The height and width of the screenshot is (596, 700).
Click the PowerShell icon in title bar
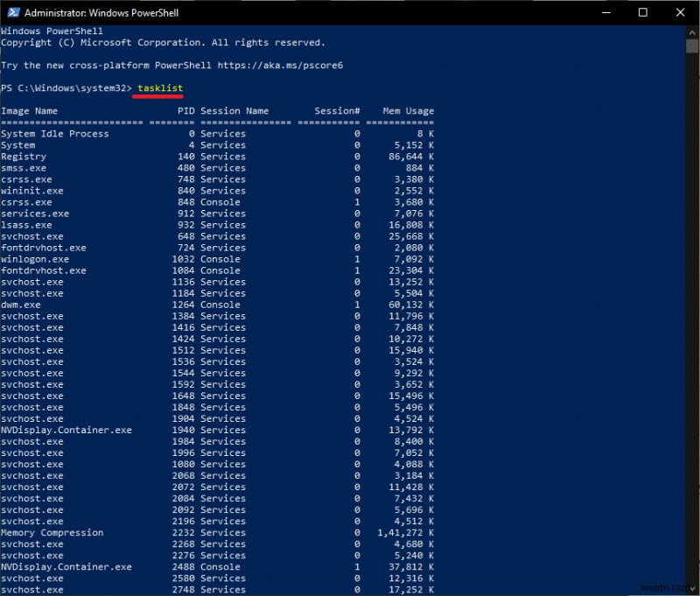[12, 13]
